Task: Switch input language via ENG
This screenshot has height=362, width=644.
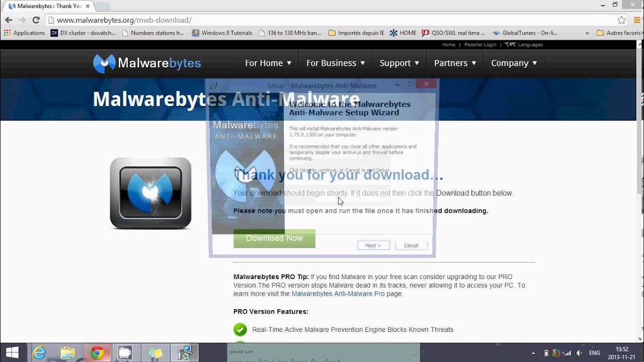Action: pyautogui.click(x=595, y=353)
